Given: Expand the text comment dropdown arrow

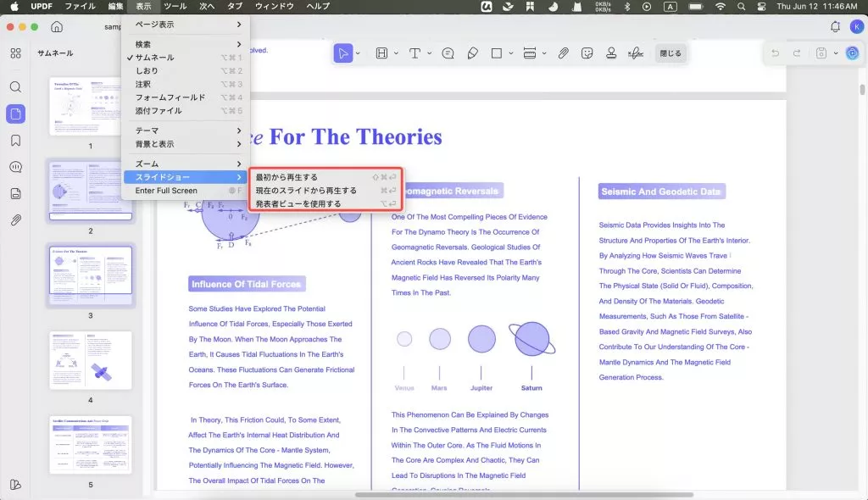Looking at the screenshot, I should click(x=429, y=53).
